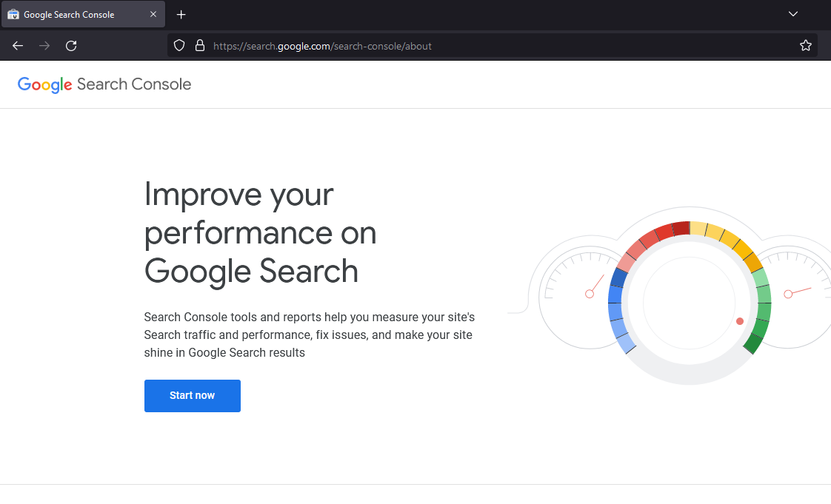Reload the current page
The width and height of the screenshot is (831, 504).
click(x=71, y=46)
